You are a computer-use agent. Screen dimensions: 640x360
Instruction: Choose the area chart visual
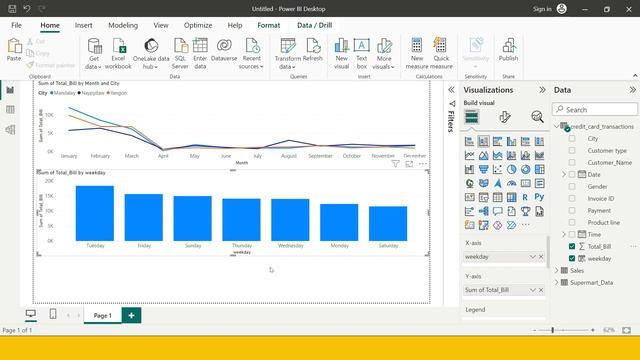(483, 155)
